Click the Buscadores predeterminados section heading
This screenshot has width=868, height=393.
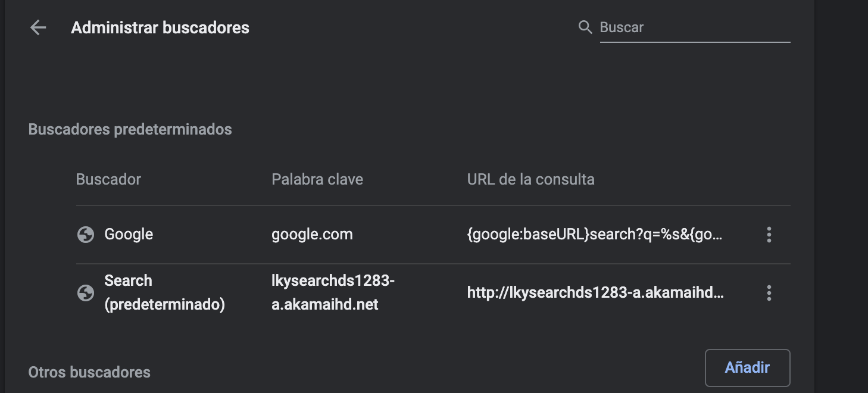click(x=130, y=129)
